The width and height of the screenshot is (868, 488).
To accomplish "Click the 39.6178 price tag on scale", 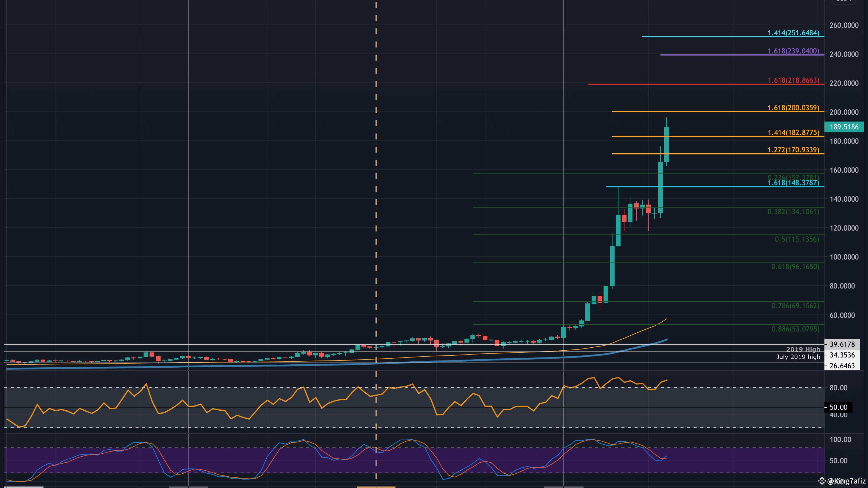I will (x=842, y=344).
